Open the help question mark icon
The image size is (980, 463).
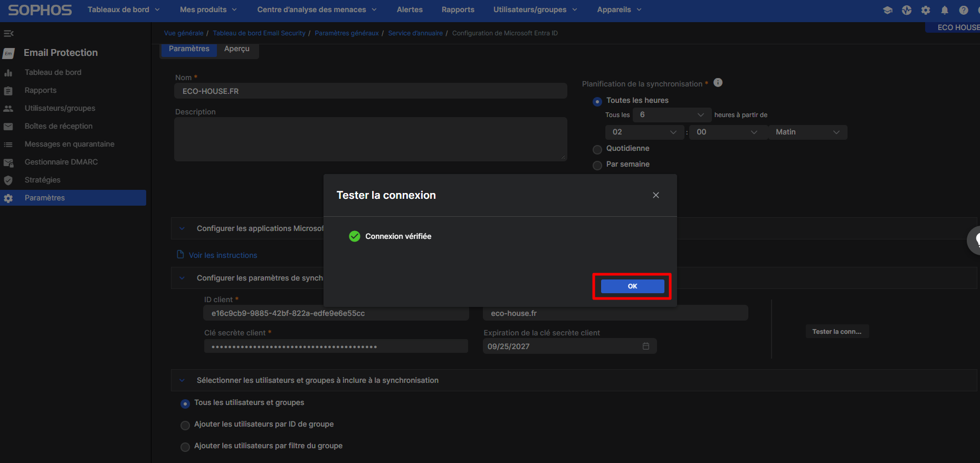point(964,10)
